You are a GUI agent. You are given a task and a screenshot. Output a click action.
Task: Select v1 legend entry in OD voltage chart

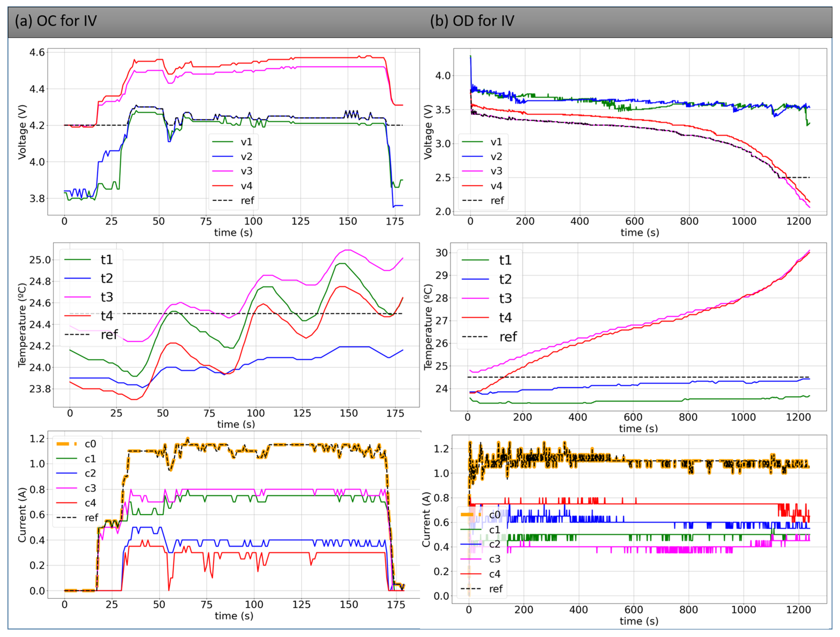(x=482, y=142)
